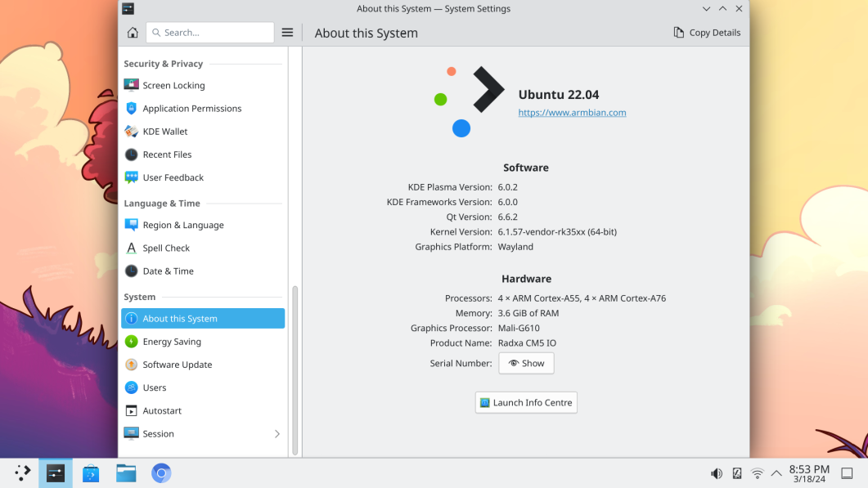Click the Ubuntu 22.04 heading
Screen dimensions: 868x488
559,95
